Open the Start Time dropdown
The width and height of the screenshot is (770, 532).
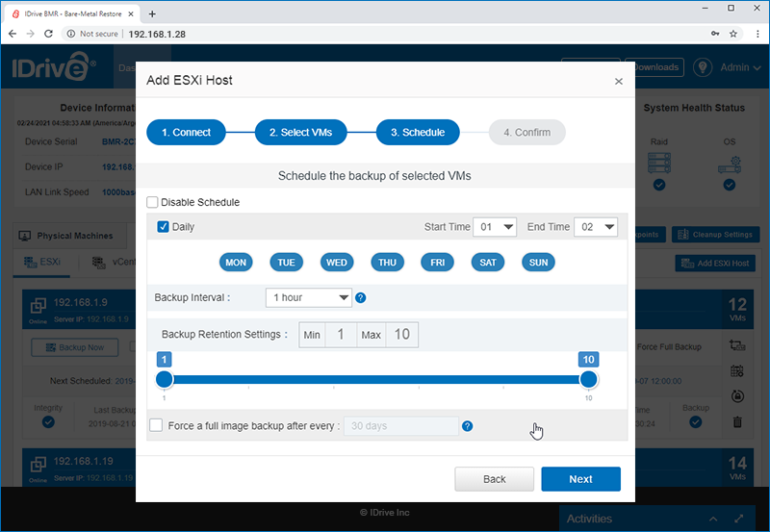click(x=495, y=227)
